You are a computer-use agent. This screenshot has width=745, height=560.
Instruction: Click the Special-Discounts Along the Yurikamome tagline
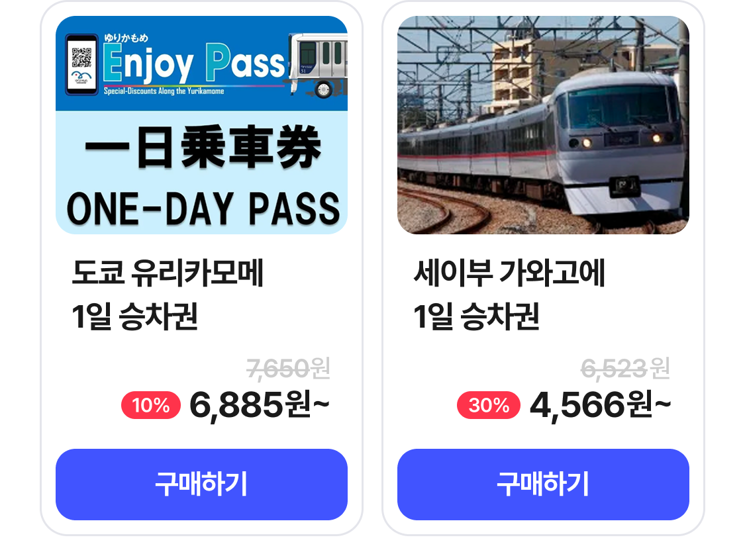(x=164, y=91)
